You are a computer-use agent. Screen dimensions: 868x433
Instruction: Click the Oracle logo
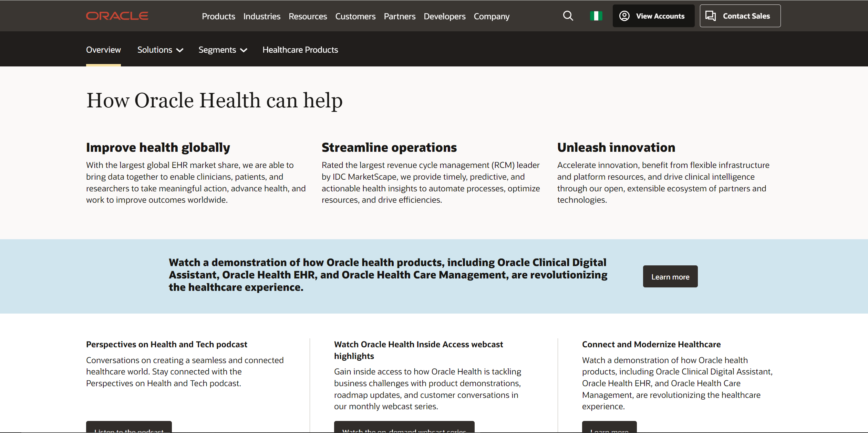(117, 16)
